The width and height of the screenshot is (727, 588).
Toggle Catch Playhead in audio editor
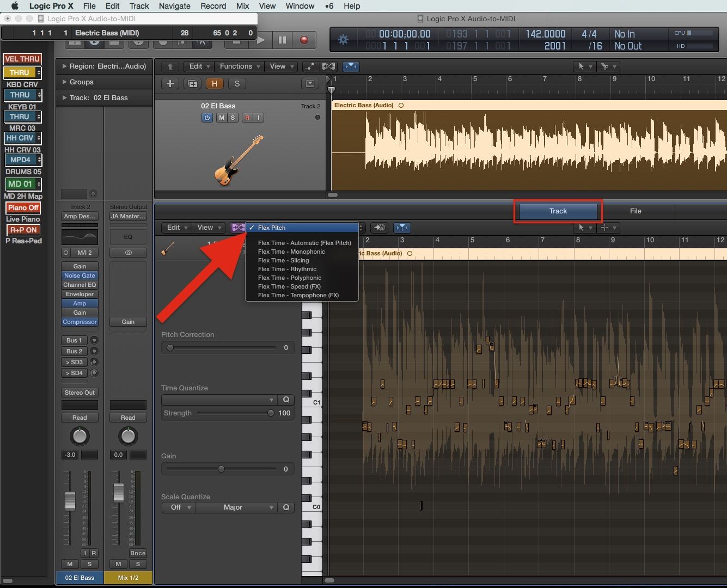click(x=402, y=228)
